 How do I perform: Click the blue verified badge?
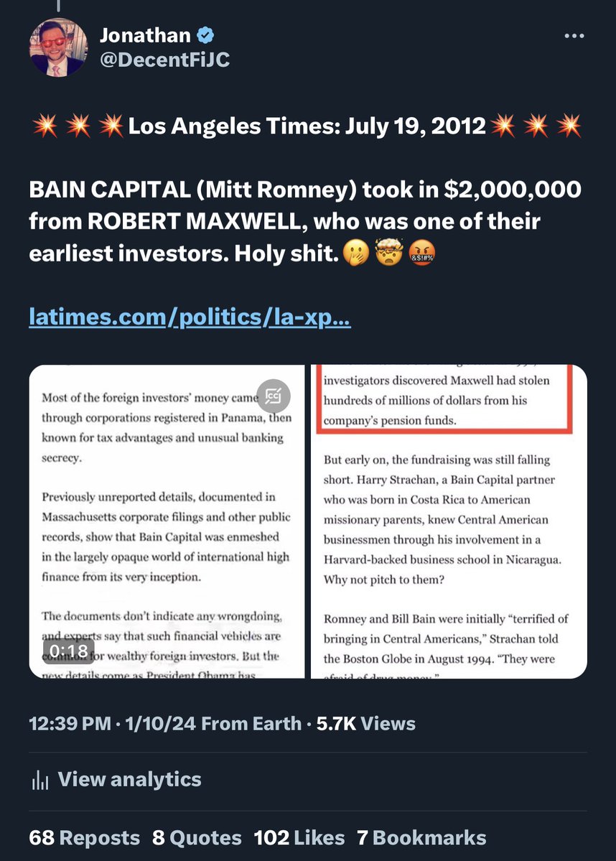click(206, 35)
